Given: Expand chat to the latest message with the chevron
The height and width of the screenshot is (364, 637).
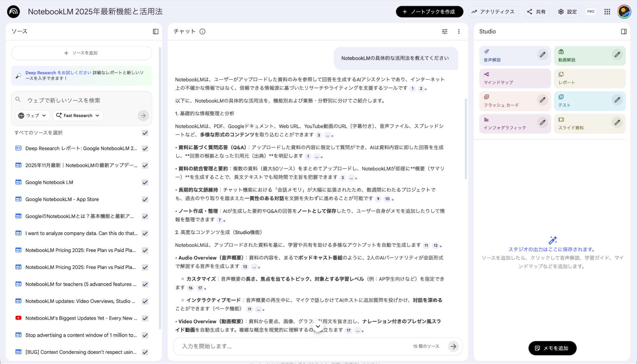Looking at the screenshot, I should tap(318, 326).
